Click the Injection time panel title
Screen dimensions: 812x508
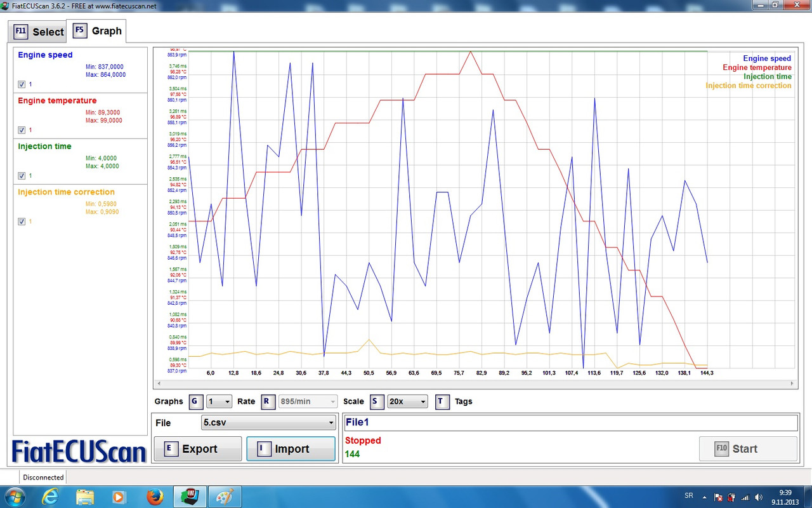pos(44,147)
